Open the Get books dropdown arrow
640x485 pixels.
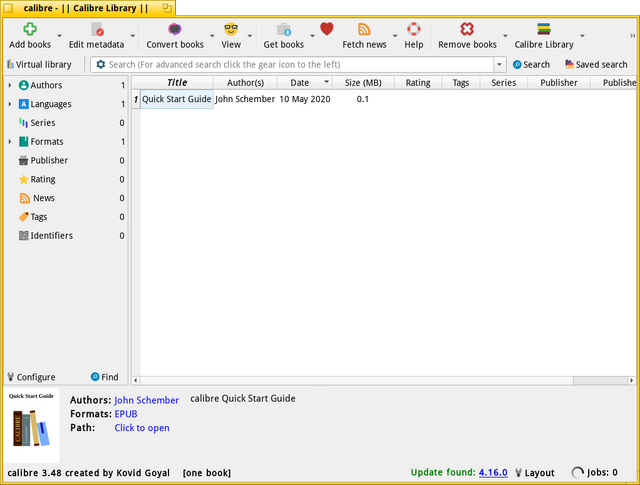point(312,36)
